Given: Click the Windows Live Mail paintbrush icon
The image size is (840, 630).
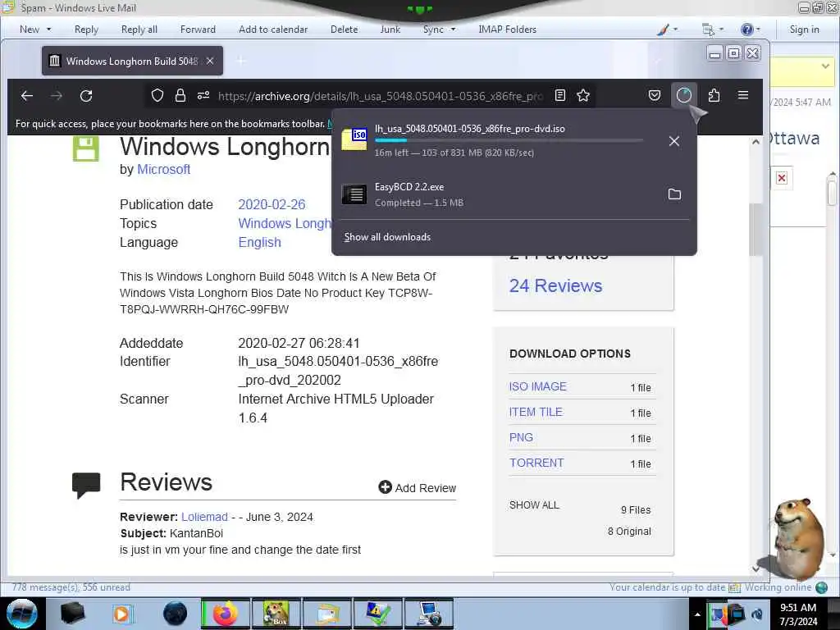Looking at the screenshot, I should click(663, 30).
